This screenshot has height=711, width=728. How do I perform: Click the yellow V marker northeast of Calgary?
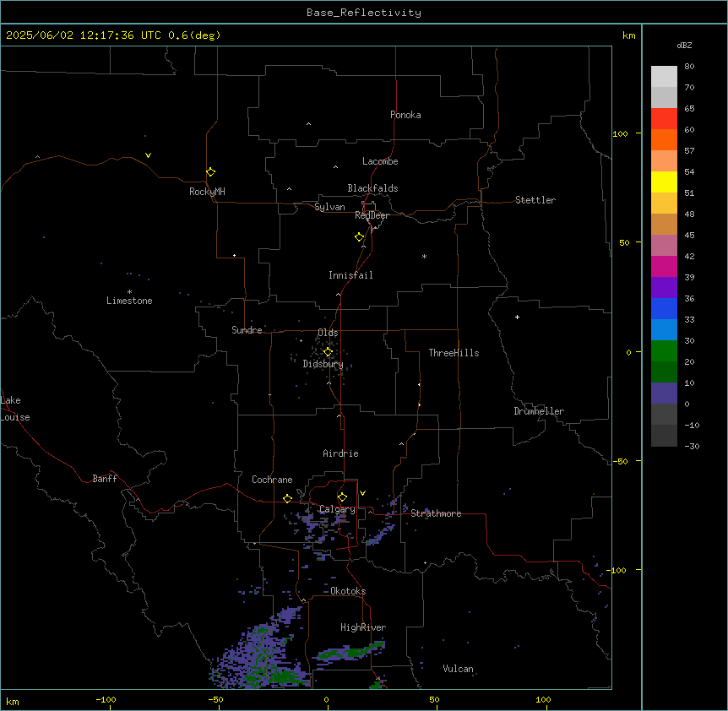click(362, 493)
